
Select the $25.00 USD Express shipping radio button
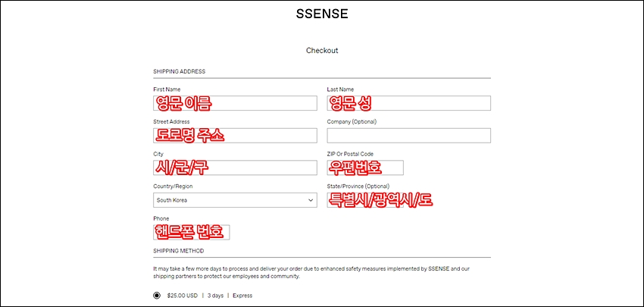[x=157, y=296]
